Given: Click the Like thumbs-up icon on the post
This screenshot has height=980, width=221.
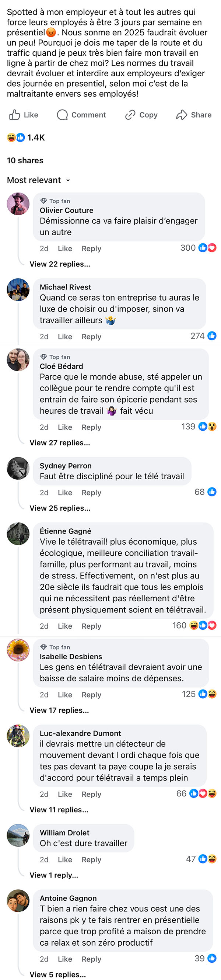Looking at the screenshot, I should click(14, 115).
